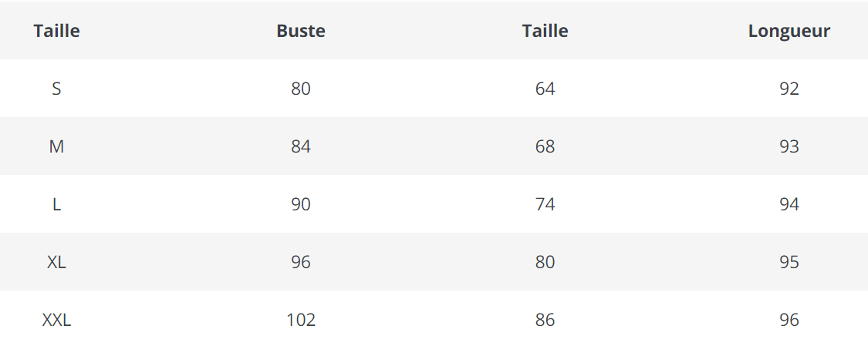The width and height of the screenshot is (868, 356).
Task: Click bust value 102 in XXL row
Action: [301, 320]
